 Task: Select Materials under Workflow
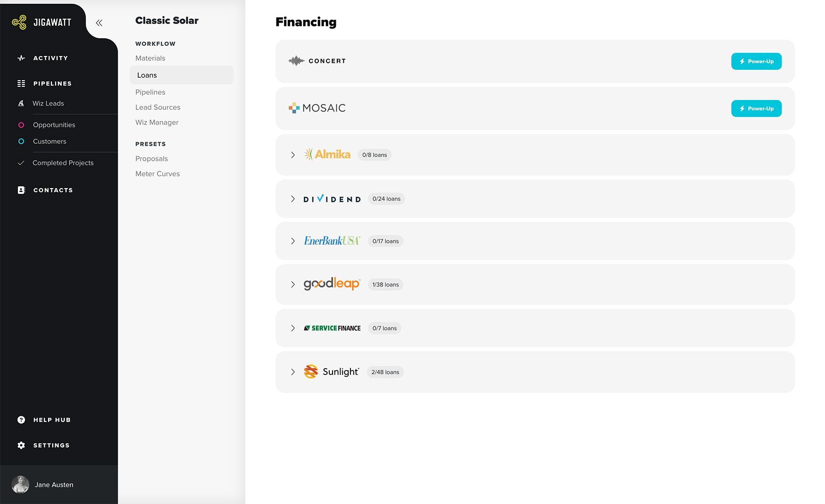(x=150, y=58)
